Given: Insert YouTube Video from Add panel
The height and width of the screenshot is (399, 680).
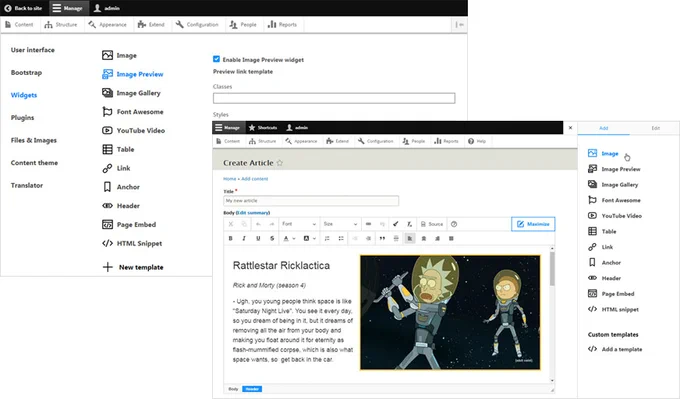Looking at the screenshot, I should 615,216.
